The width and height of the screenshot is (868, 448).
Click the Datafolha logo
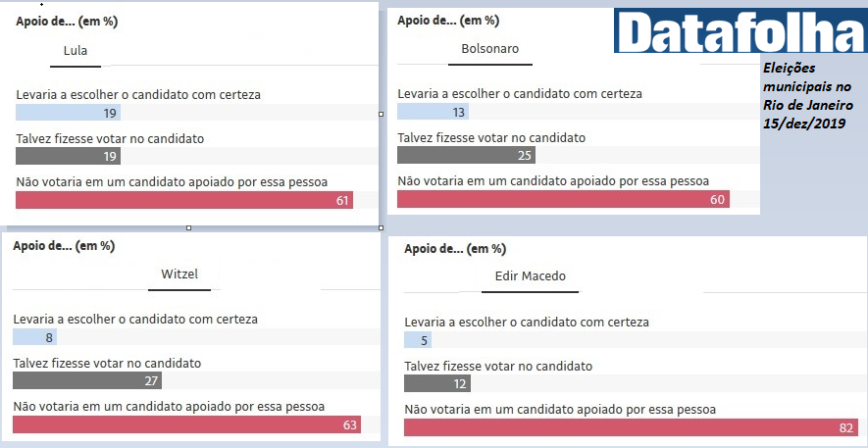[x=740, y=30]
